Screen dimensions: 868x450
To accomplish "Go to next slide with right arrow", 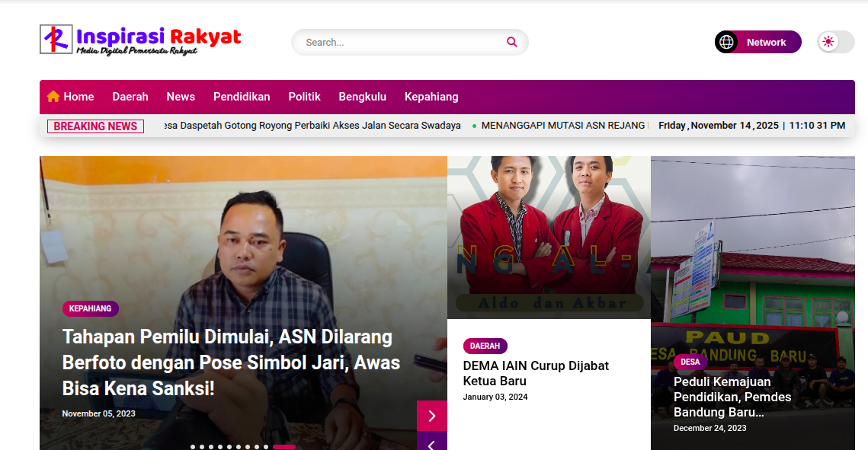I will coord(431,416).
